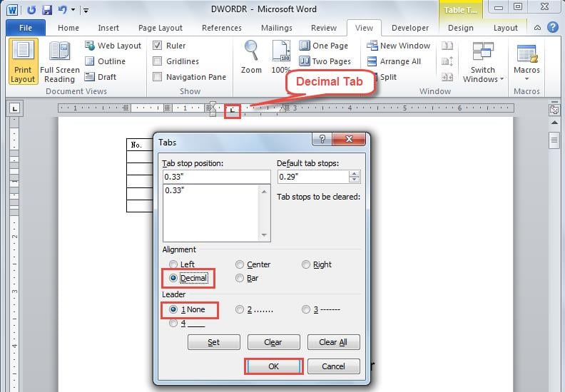The image size is (565, 392).
Task: Open the Page Layout ribbon tab
Action: pos(161,28)
